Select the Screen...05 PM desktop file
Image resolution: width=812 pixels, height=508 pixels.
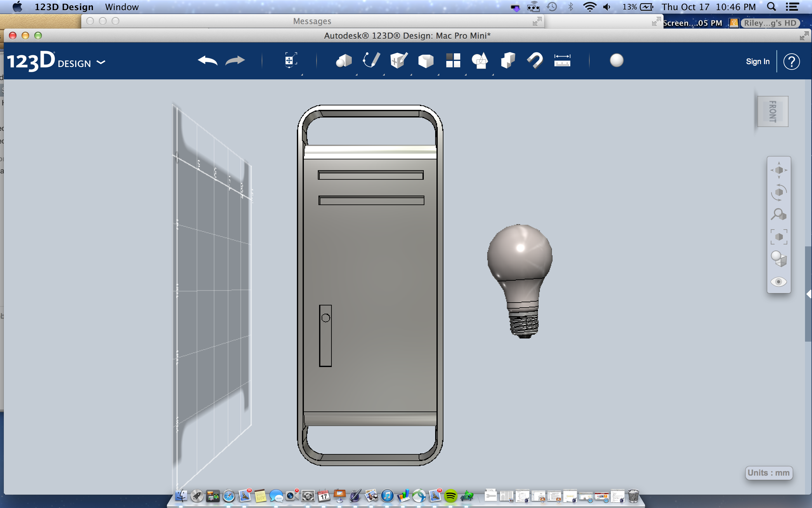point(692,23)
